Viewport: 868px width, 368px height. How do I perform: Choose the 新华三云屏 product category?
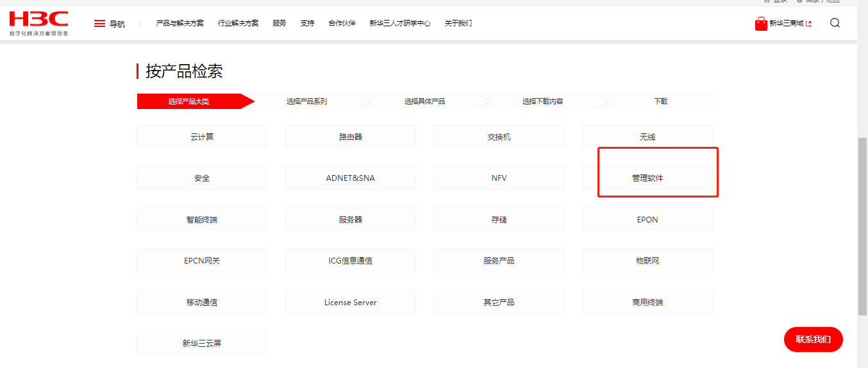202,343
